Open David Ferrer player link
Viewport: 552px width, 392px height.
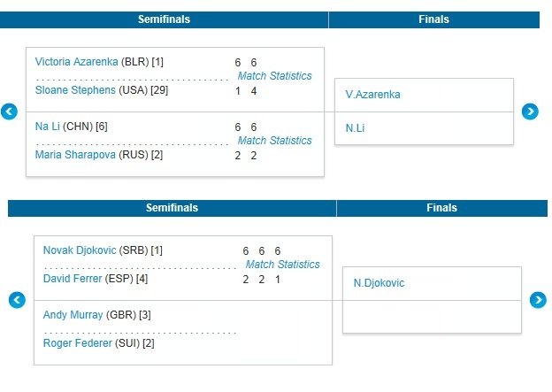coord(73,279)
